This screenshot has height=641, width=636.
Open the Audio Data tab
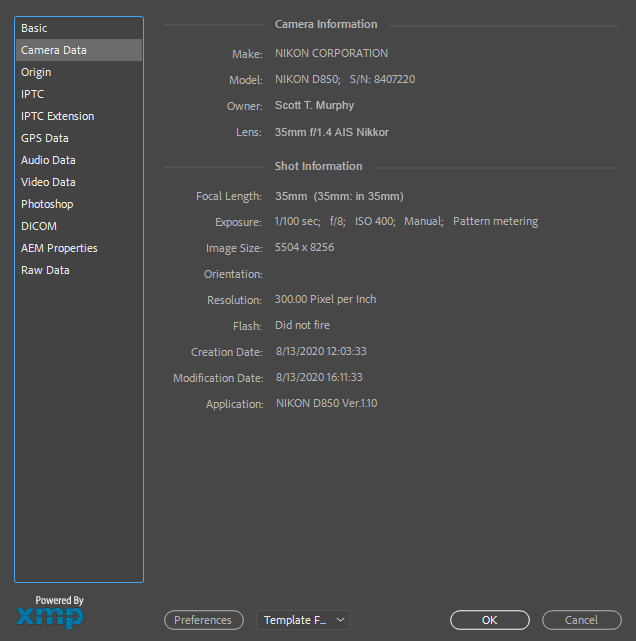(x=48, y=160)
